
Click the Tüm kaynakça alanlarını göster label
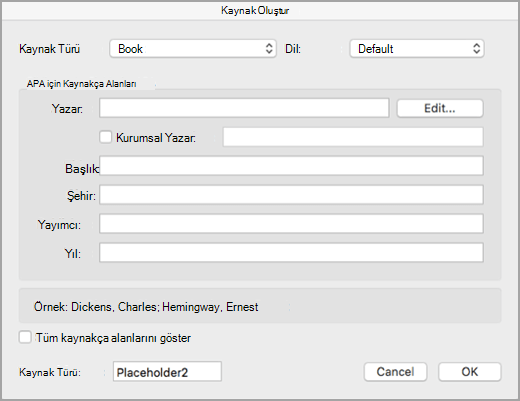[x=113, y=338]
